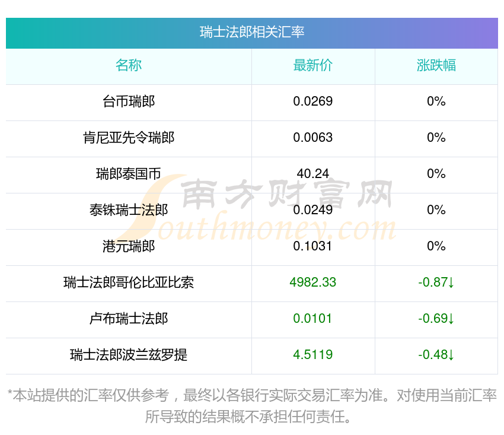Select the 台币瑞郎 row name
504x435 pixels.
pyautogui.click(x=129, y=101)
